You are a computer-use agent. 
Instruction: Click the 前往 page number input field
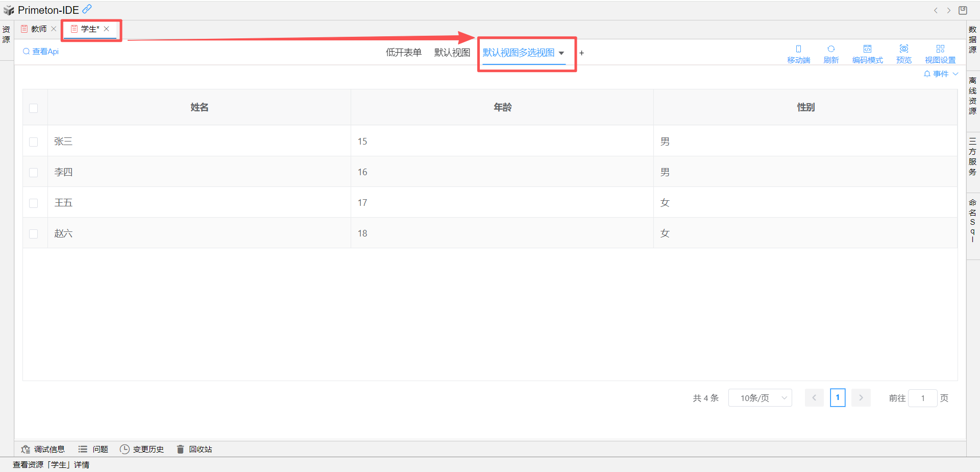[922, 398]
